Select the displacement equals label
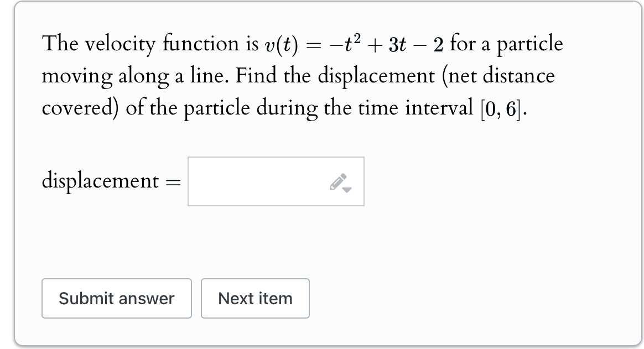The height and width of the screenshot is (349, 644). (x=108, y=181)
